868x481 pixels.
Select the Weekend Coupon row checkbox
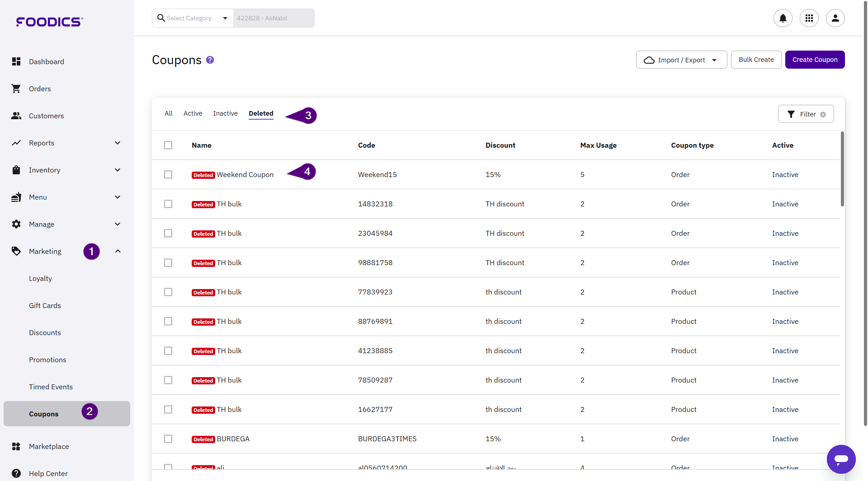click(168, 175)
